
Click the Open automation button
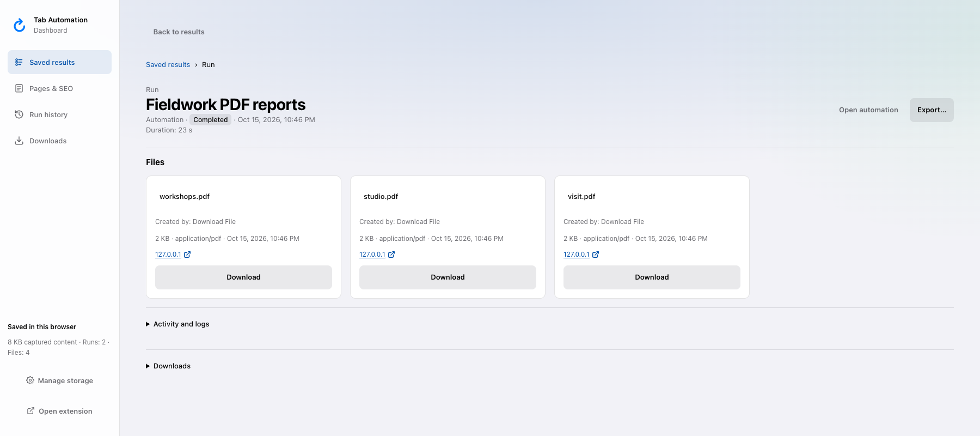[x=868, y=110]
